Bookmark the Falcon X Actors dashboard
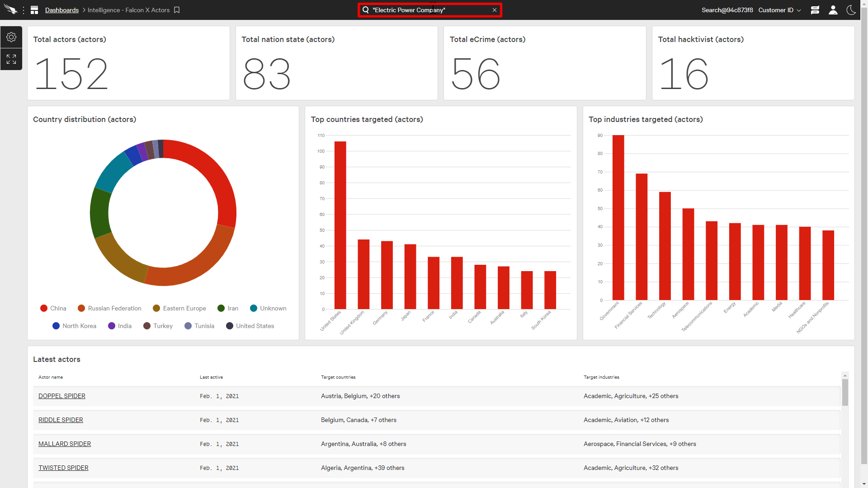This screenshot has width=868, height=488. (x=176, y=10)
